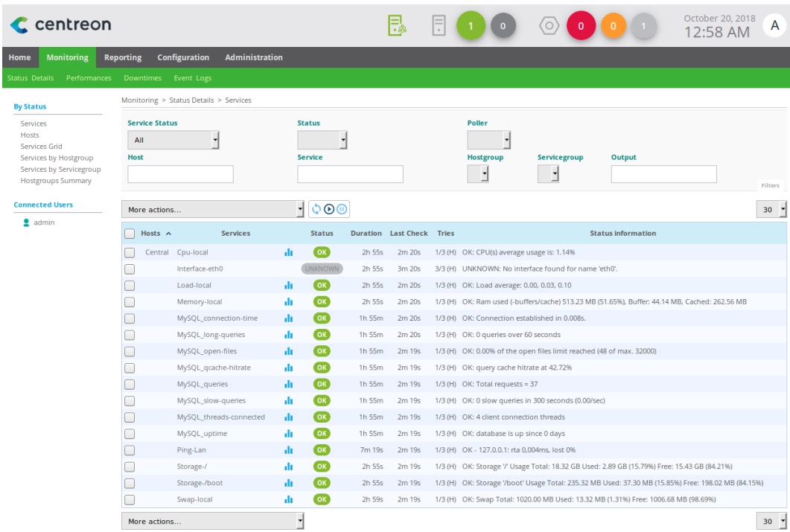Switch to the Event Logs tab
Image resolution: width=790 pixels, height=532 pixels.
click(x=193, y=78)
